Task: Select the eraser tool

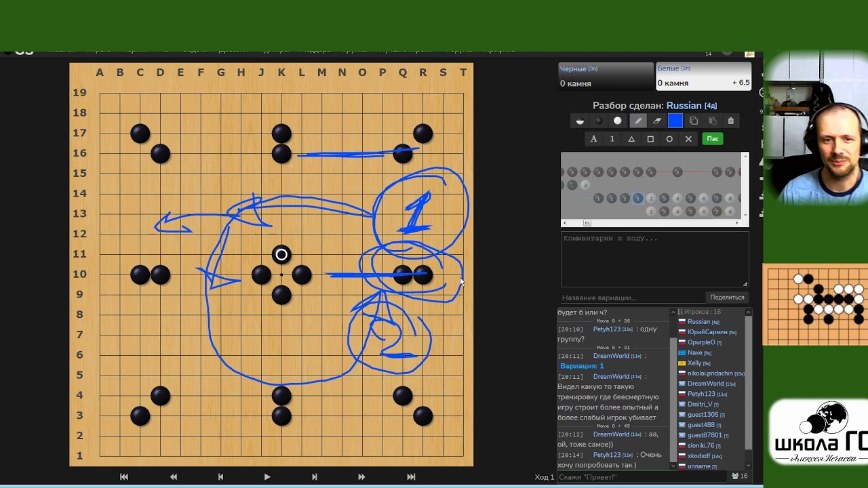Action: (x=656, y=121)
